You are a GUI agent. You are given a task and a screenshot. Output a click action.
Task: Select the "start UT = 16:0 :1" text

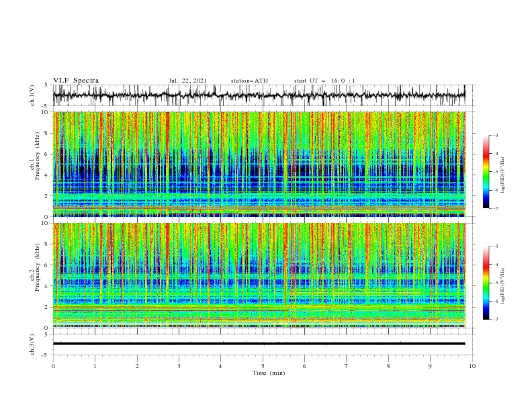pyautogui.click(x=324, y=81)
